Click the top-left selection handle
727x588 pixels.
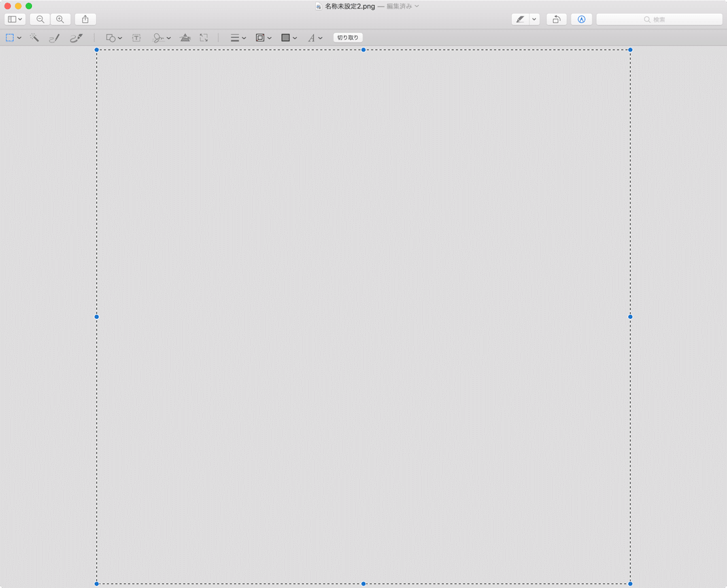97,50
